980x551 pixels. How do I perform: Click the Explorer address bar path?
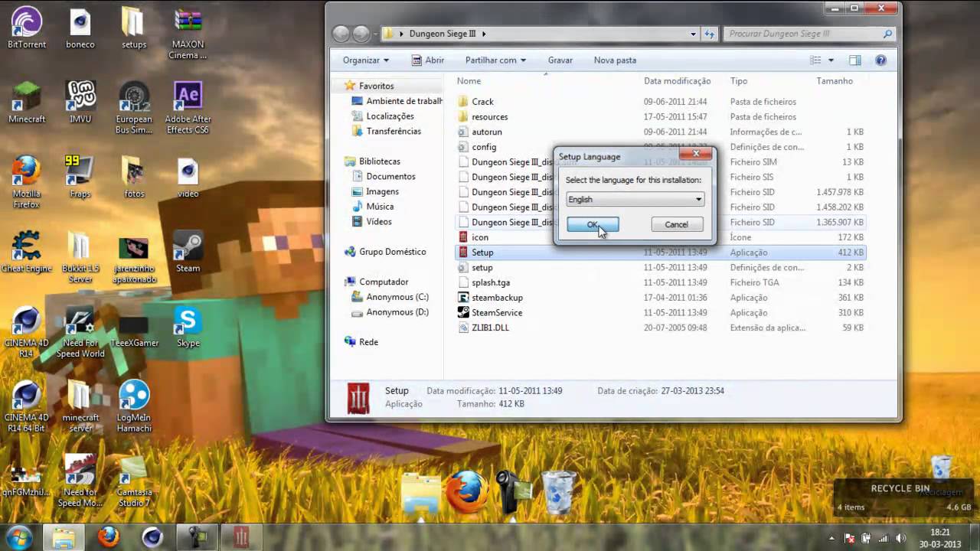540,34
